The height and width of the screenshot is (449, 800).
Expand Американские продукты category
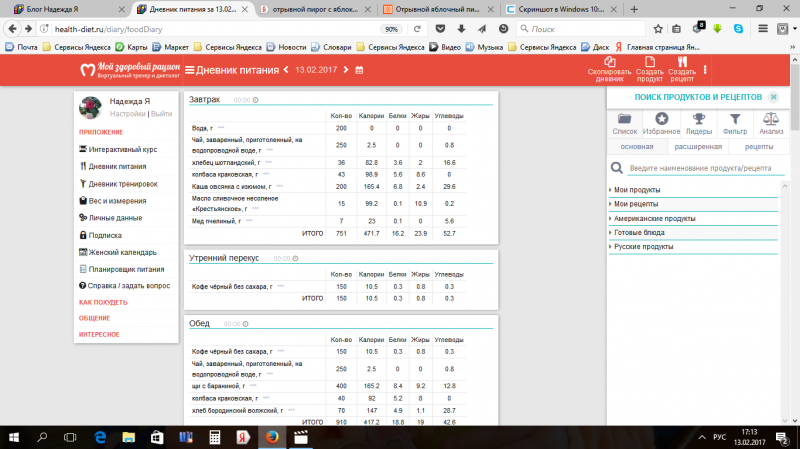[654, 218]
